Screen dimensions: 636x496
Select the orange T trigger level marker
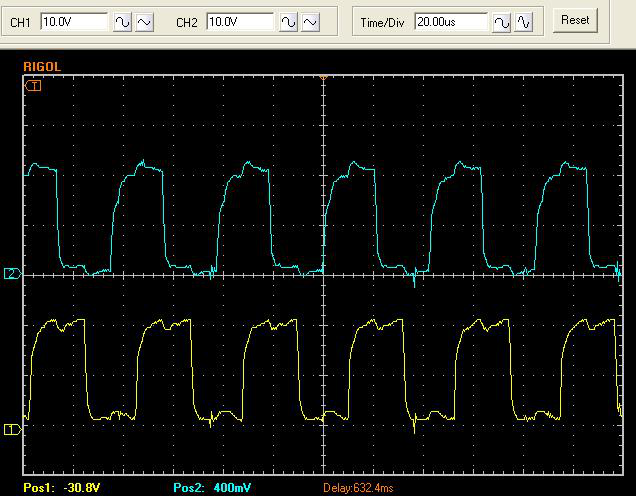coord(33,86)
